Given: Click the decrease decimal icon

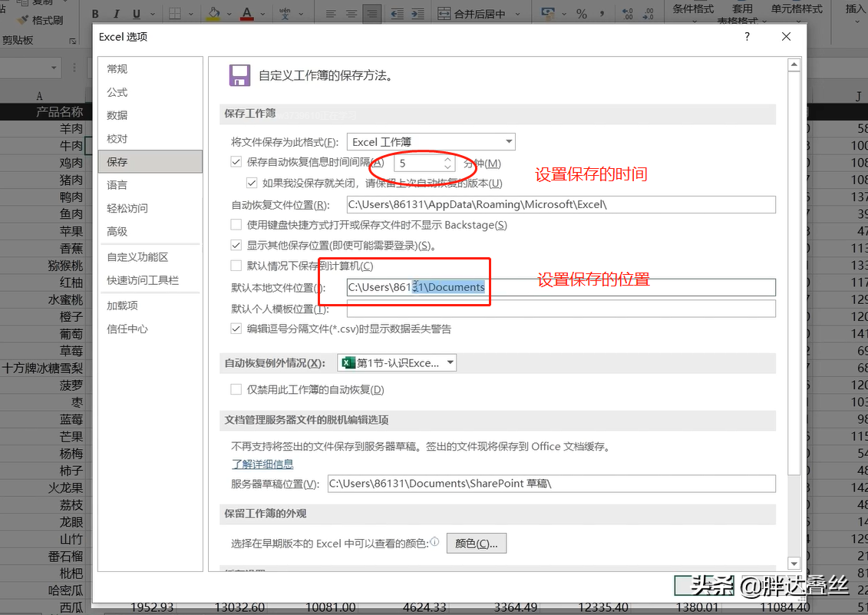Looking at the screenshot, I should [648, 14].
